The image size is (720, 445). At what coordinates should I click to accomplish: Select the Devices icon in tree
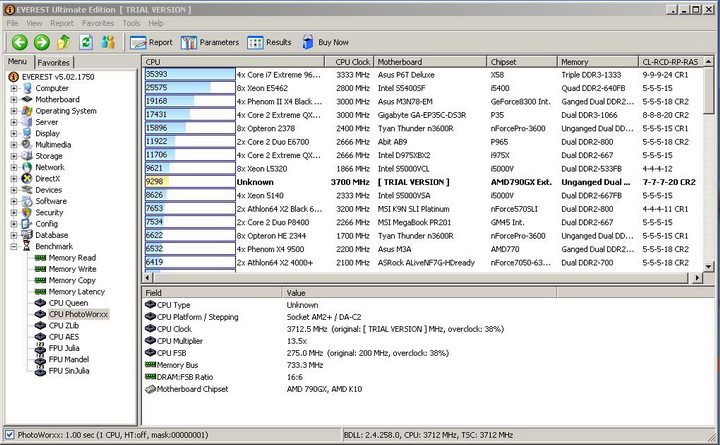tap(27, 190)
